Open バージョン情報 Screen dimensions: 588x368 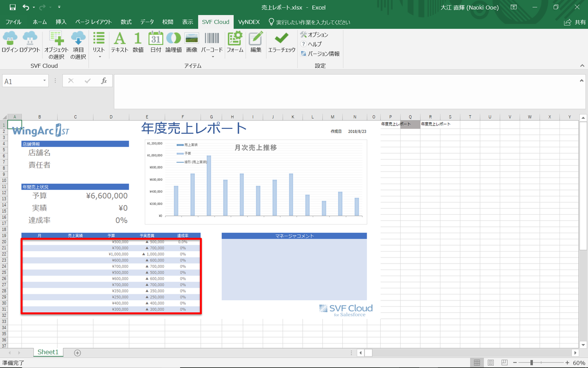320,54
